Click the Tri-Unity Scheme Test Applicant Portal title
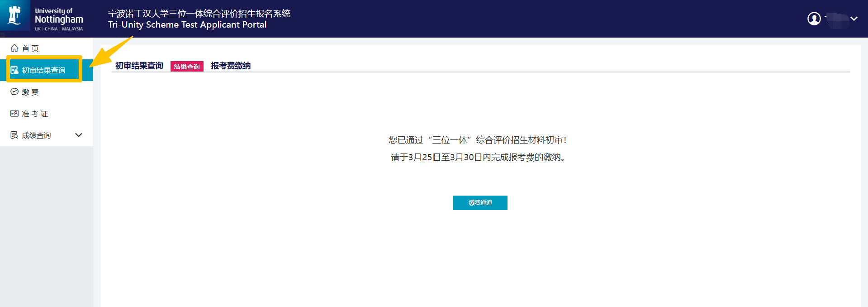 pos(187,25)
